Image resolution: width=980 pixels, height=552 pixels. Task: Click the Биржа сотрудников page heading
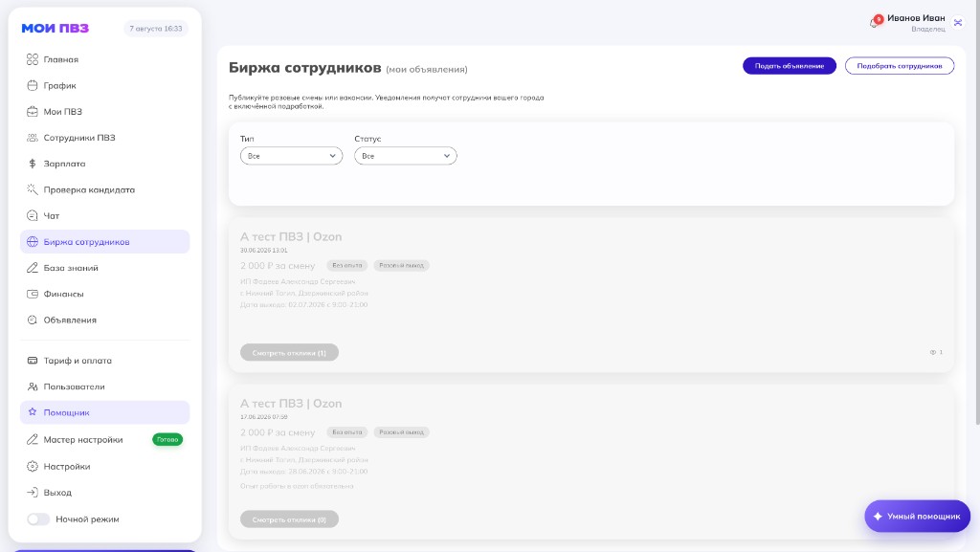pos(305,67)
